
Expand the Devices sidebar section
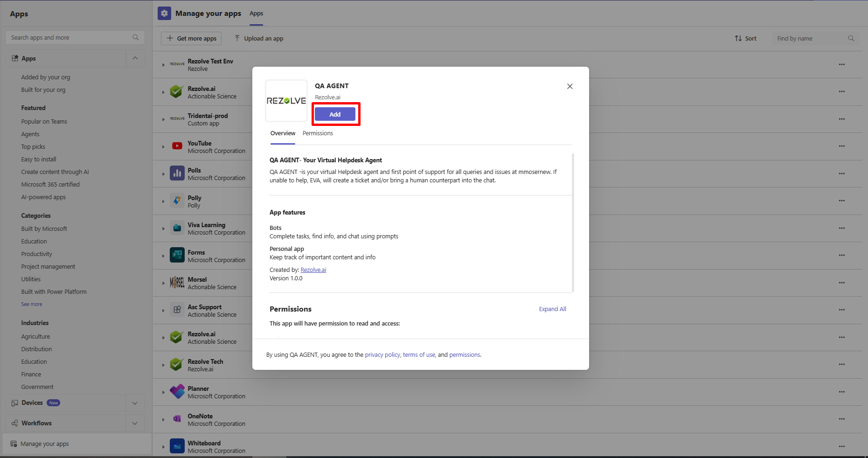pos(135,403)
